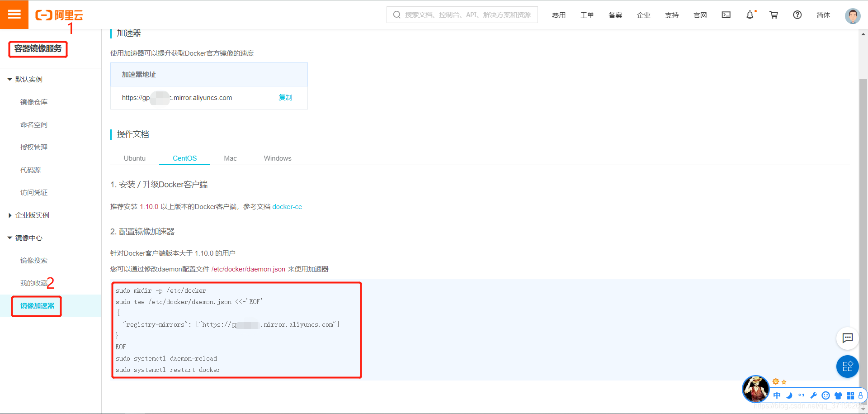Viewport: 868px width, 414px height.
Task: Open 镜像仓库 in the sidebar
Action: [x=34, y=102]
